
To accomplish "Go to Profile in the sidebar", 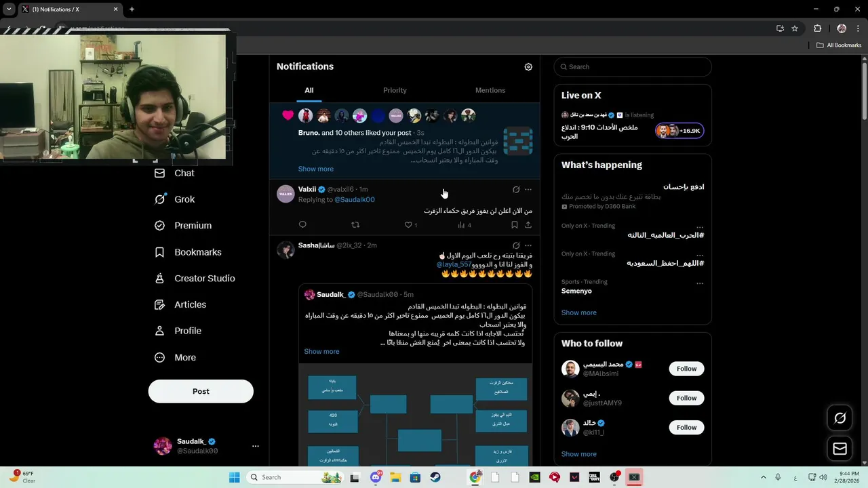I will [x=178, y=331].
